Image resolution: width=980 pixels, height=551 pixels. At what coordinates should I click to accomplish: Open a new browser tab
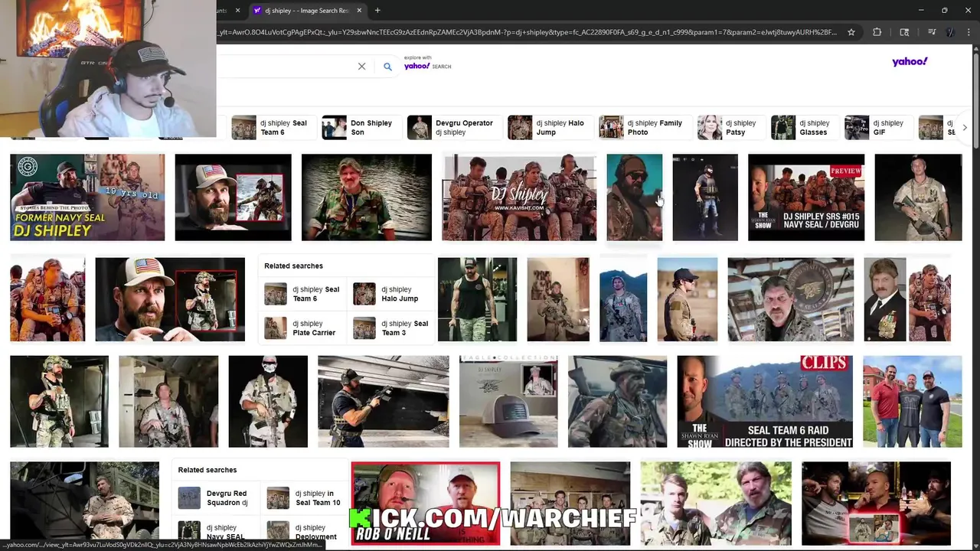[377, 11]
